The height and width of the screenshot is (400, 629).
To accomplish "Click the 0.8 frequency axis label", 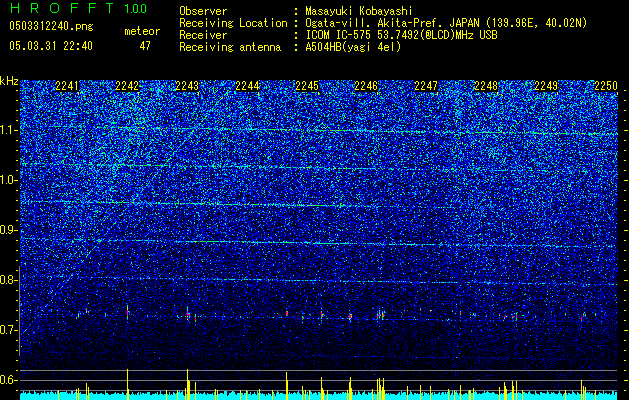I will tap(8, 280).
